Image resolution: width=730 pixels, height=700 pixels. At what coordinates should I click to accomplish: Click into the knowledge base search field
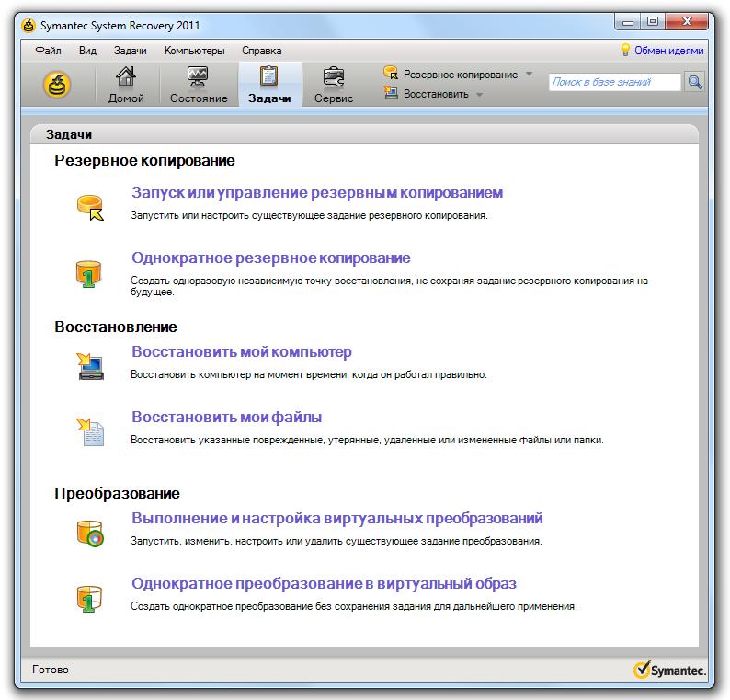click(614, 82)
